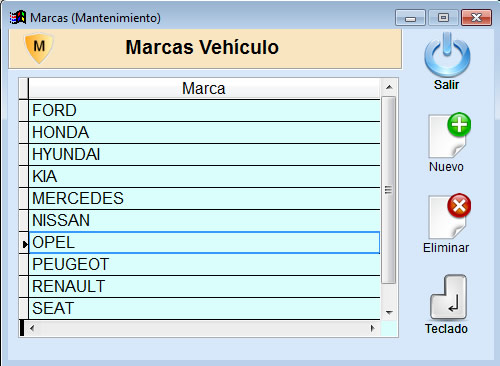Click the application icon in the title bar

[18, 18]
